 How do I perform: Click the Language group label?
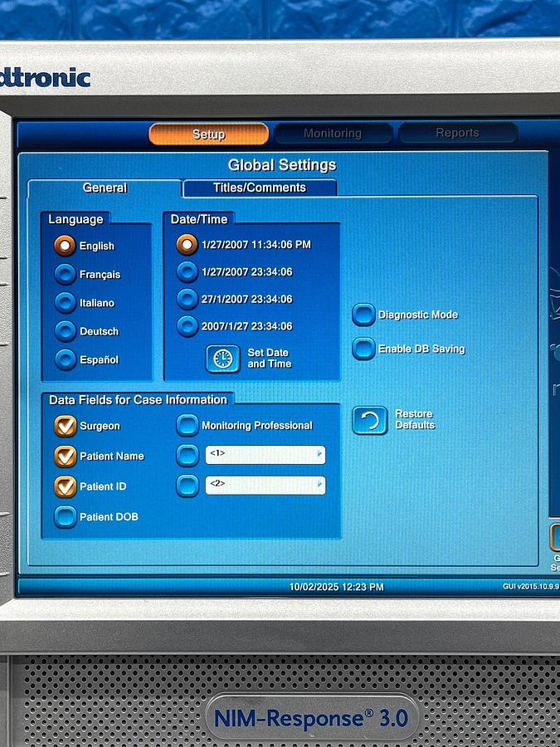(75, 219)
